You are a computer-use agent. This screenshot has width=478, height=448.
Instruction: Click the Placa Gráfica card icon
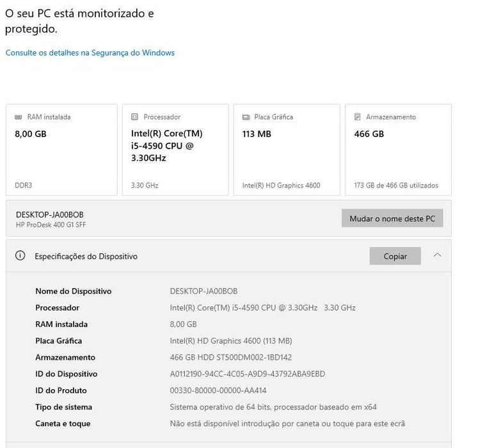246,117
